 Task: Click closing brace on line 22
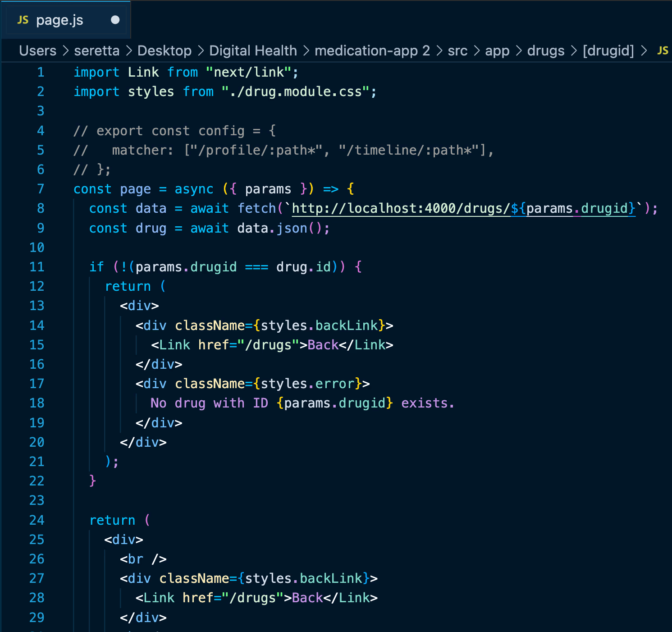click(93, 481)
